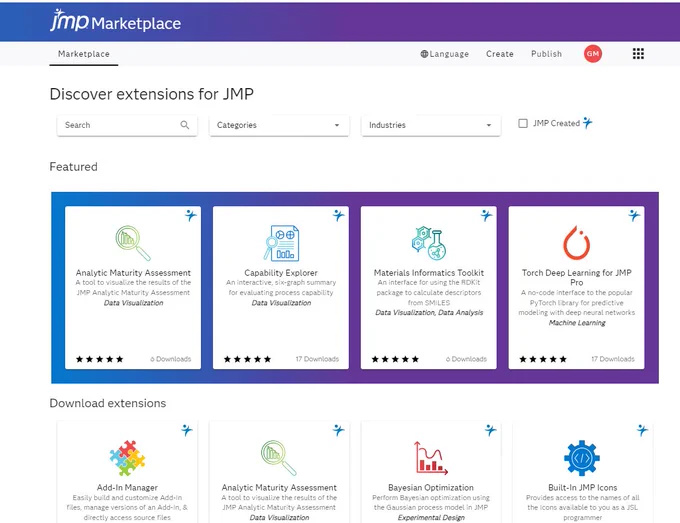Open the Torch Deep Learning flame icon

576,243
